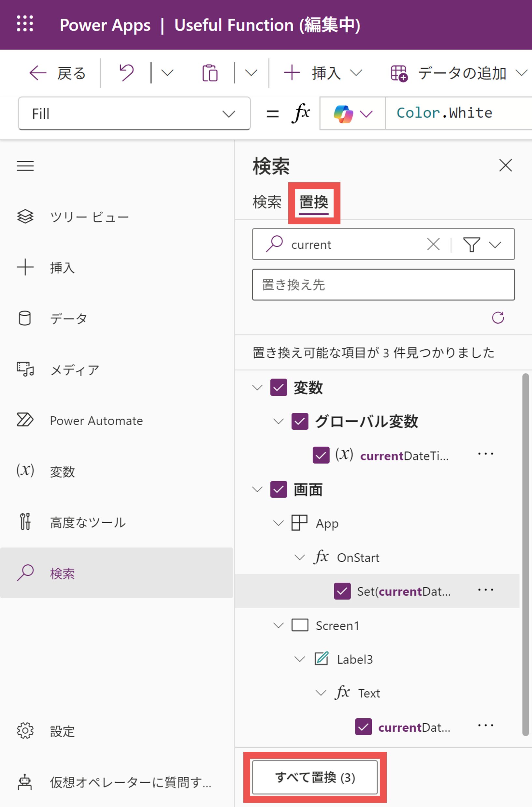Collapse the Text property node
Screen dimensions: 532x807
[321, 693]
